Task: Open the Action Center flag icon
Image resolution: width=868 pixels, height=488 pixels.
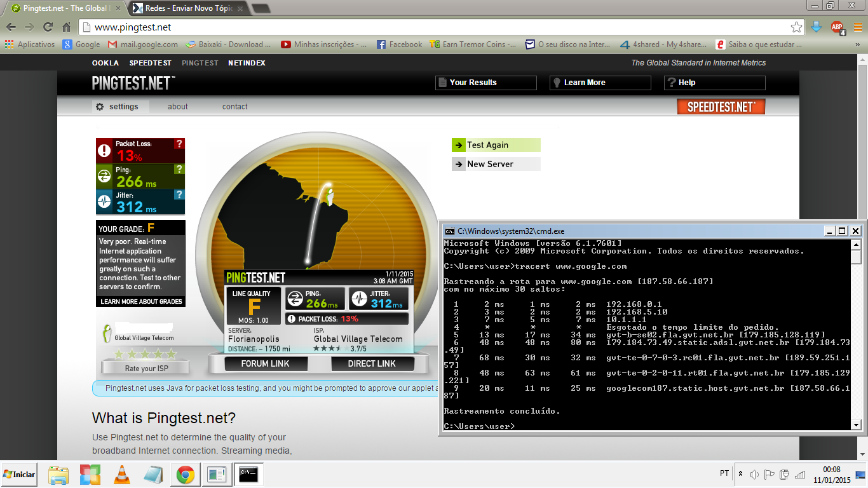Action: pyautogui.click(x=769, y=474)
